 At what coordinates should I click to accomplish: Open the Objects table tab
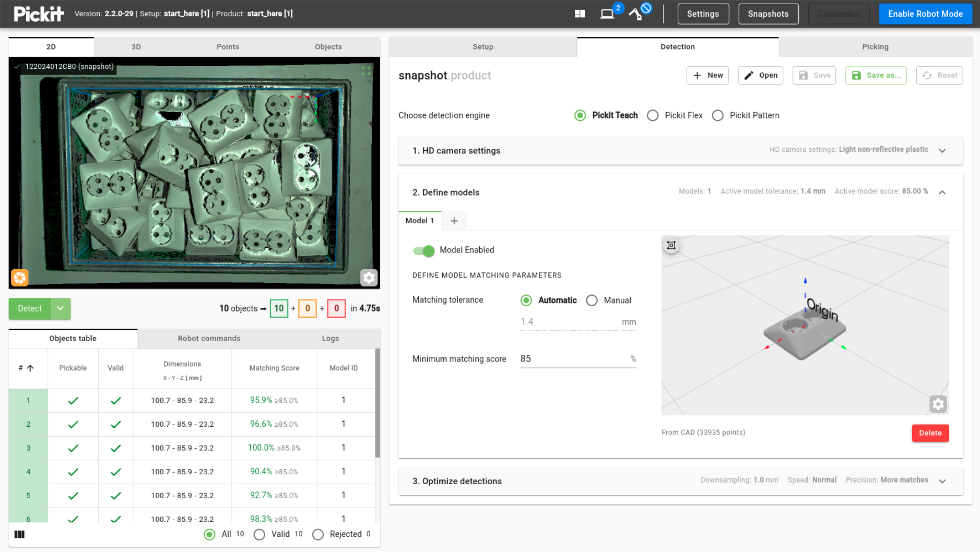[x=73, y=338]
